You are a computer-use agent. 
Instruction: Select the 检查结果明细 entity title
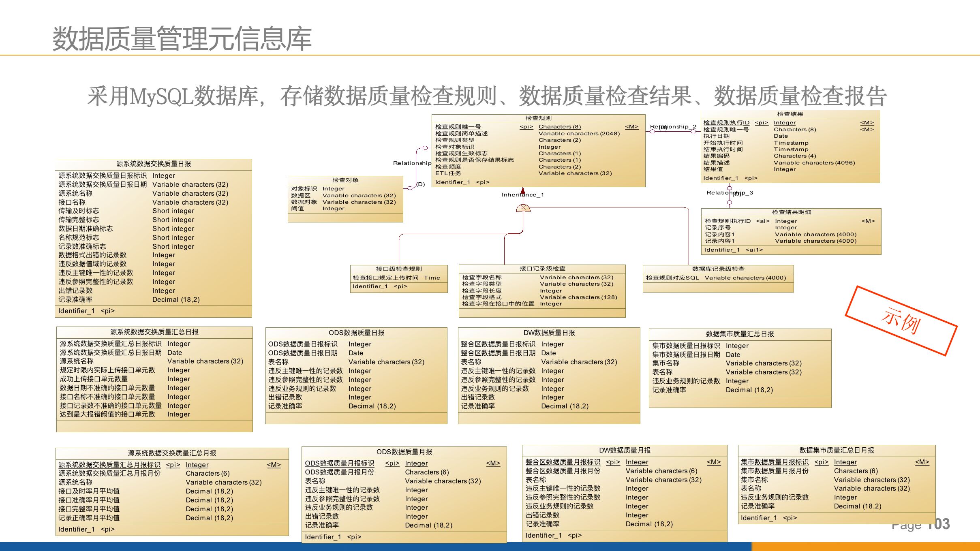[791, 212]
